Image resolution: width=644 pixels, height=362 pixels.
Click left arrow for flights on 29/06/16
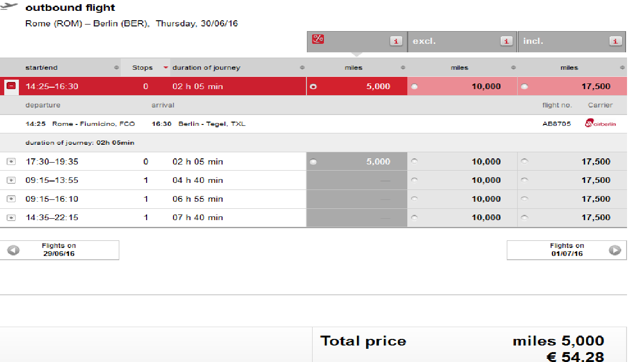[14, 250]
